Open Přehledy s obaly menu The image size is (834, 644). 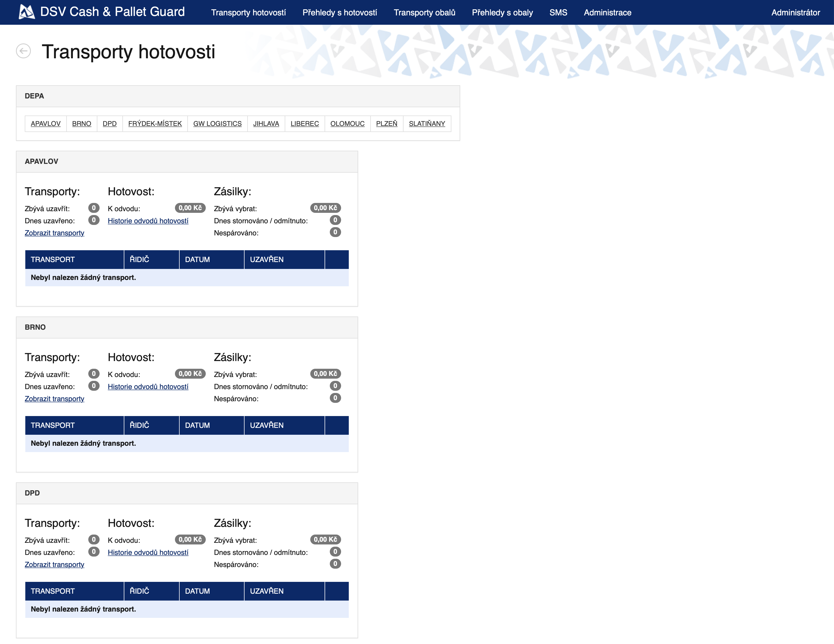(502, 13)
